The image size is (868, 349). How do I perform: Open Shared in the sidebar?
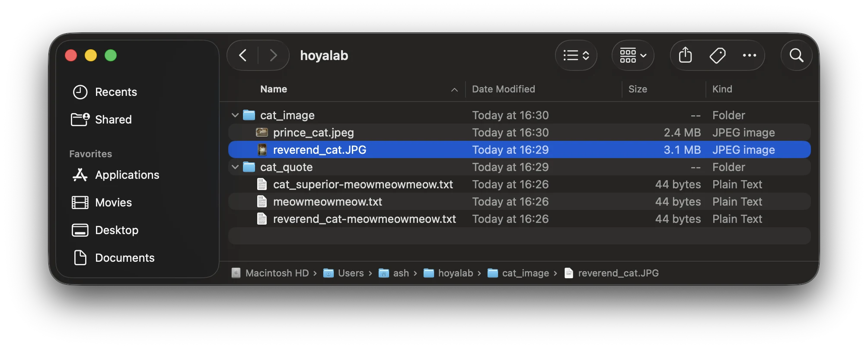102,120
